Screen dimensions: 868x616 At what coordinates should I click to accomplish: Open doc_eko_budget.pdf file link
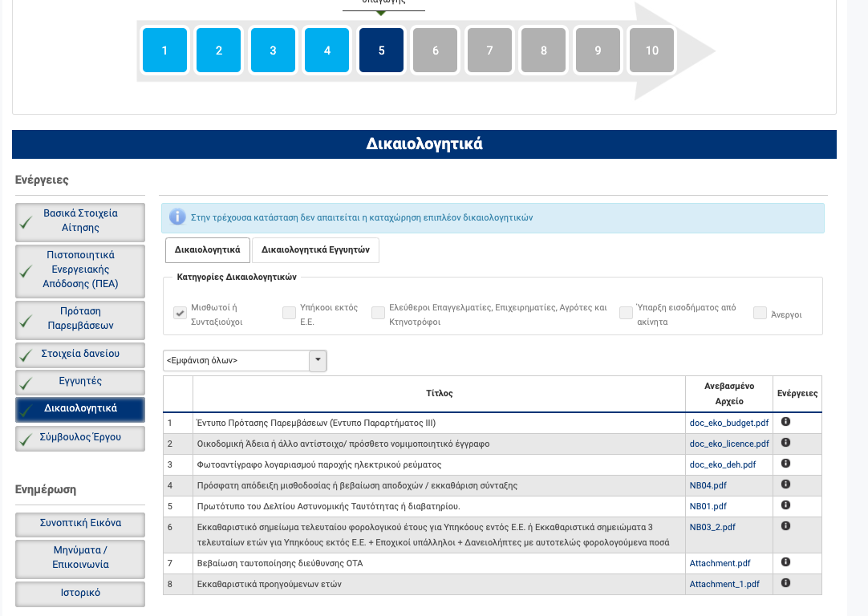click(729, 423)
